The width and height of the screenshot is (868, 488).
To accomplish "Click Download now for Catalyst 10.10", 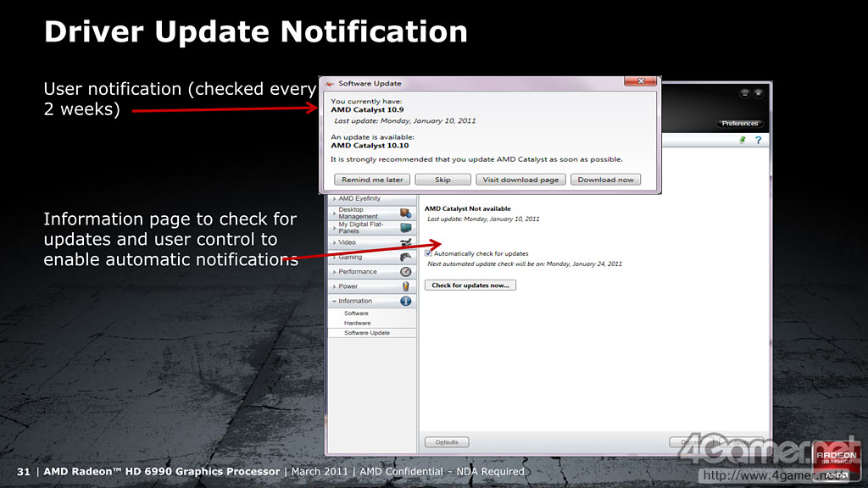I will click(x=605, y=180).
